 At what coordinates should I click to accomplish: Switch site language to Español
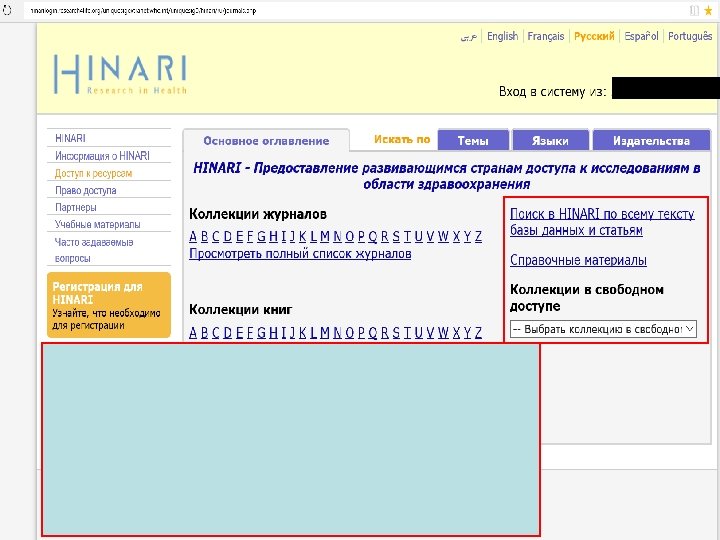[x=641, y=36]
